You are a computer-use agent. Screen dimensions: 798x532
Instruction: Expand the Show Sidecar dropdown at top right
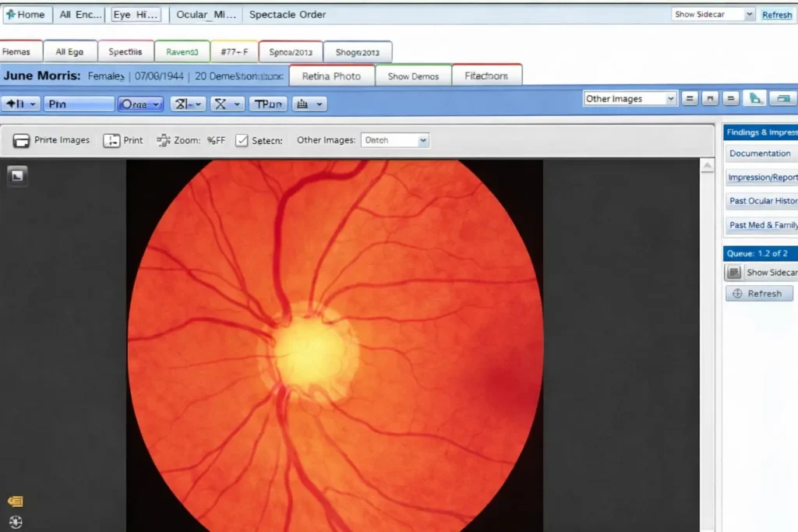tap(711, 13)
